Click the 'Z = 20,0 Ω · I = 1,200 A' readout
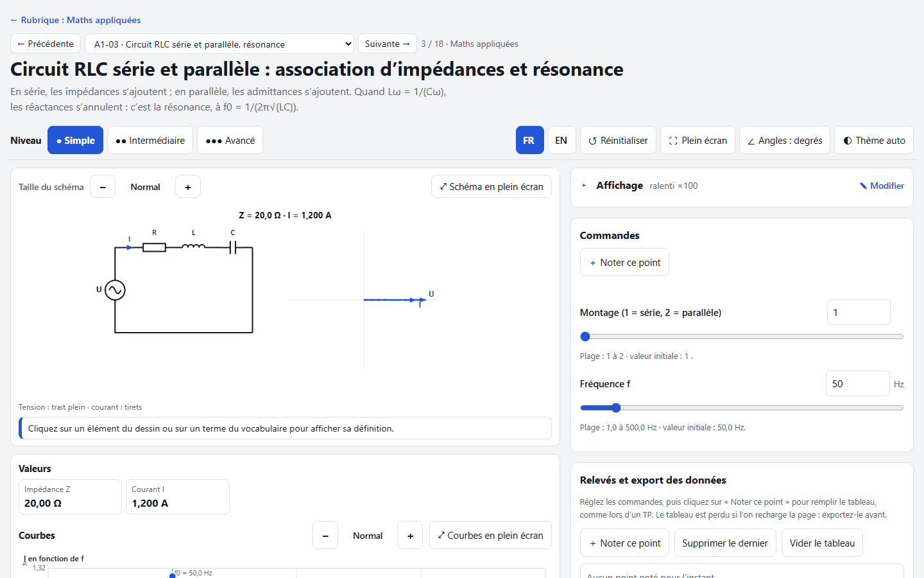924x578 pixels. (285, 215)
